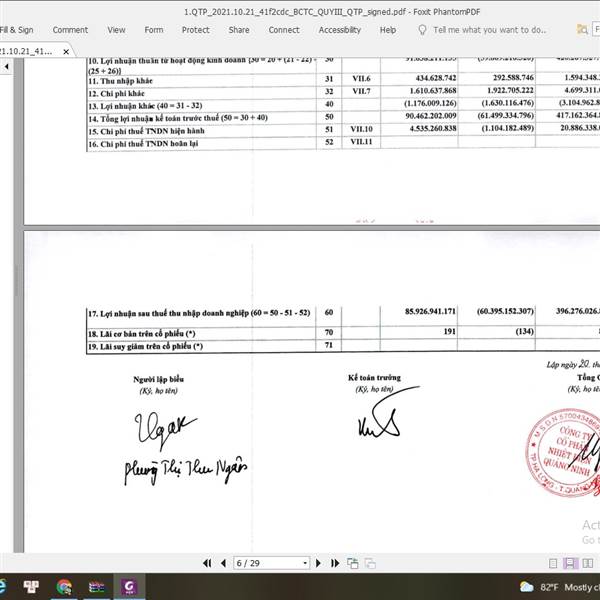Open the Accessibility ribbon tab

[x=339, y=30]
